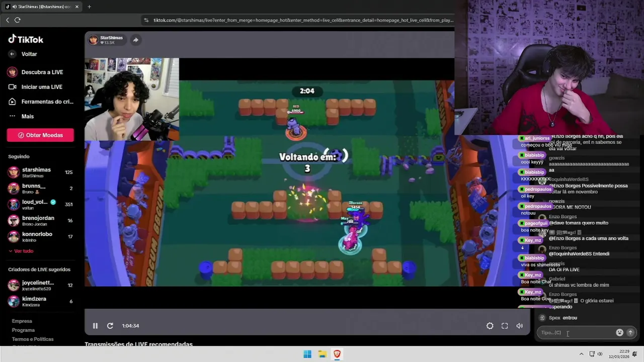
Task: Click the Voltar back arrow icon
Action: coord(12,54)
